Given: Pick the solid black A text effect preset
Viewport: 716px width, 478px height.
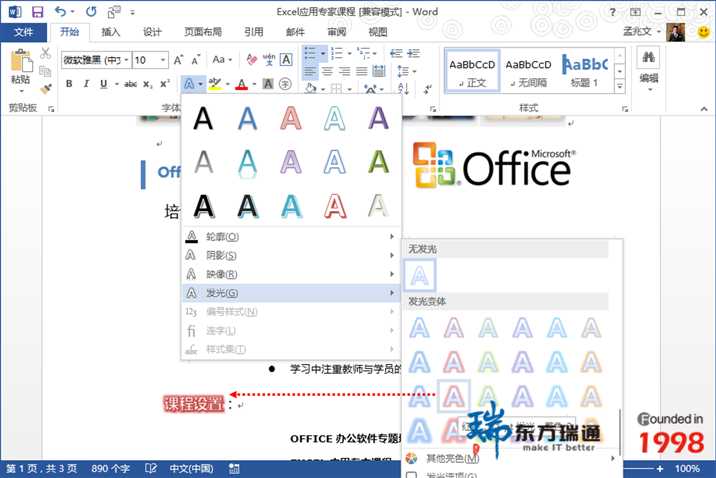Looking at the screenshot, I should tap(203, 119).
